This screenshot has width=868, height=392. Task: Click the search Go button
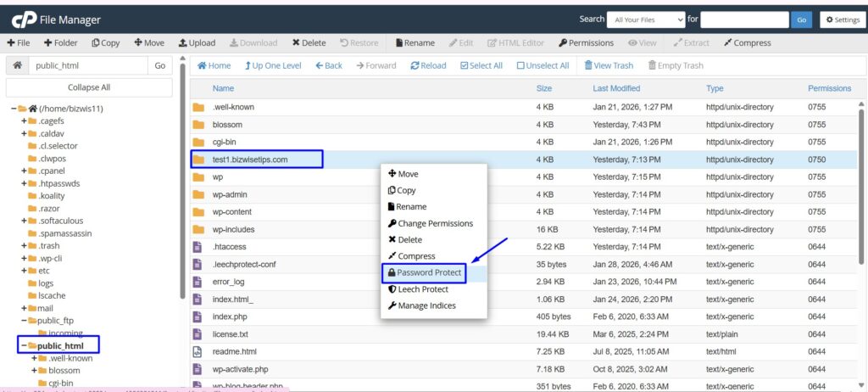(x=801, y=20)
